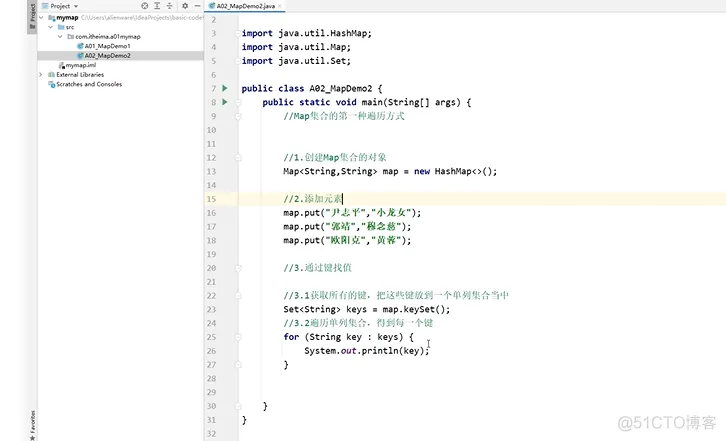Expand the External Libraries node
Screen dimensions: 726x441
coord(41,75)
